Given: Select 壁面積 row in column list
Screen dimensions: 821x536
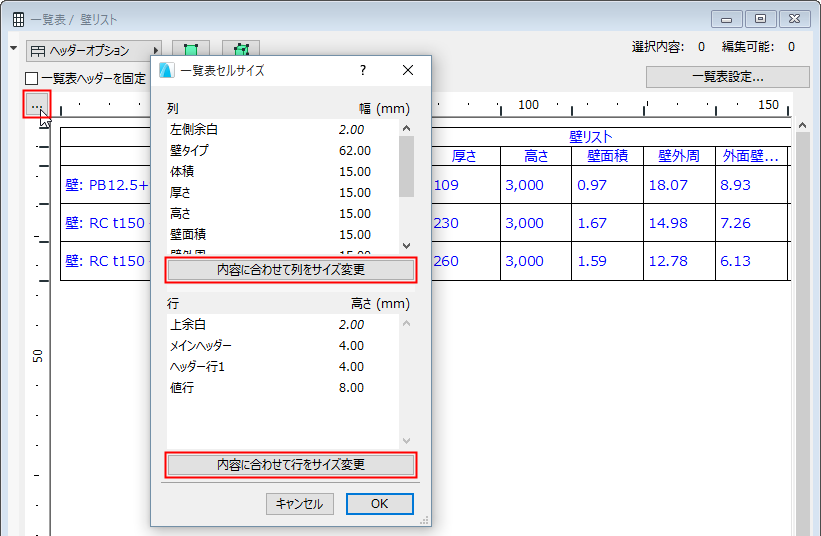Looking at the screenshot, I should pyautogui.click(x=283, y=234).
